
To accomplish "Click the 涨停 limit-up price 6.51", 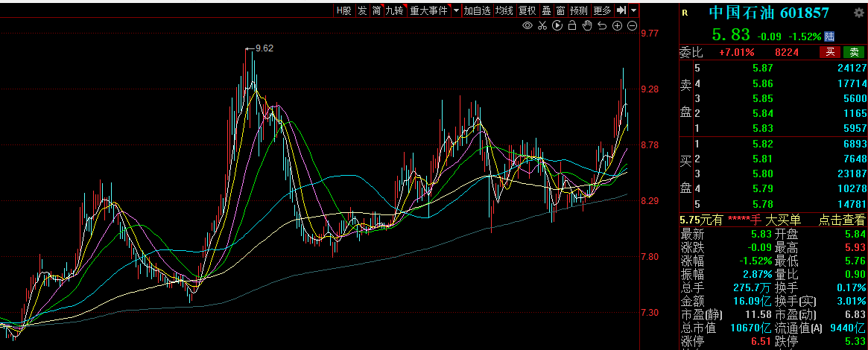I will 761,341.
